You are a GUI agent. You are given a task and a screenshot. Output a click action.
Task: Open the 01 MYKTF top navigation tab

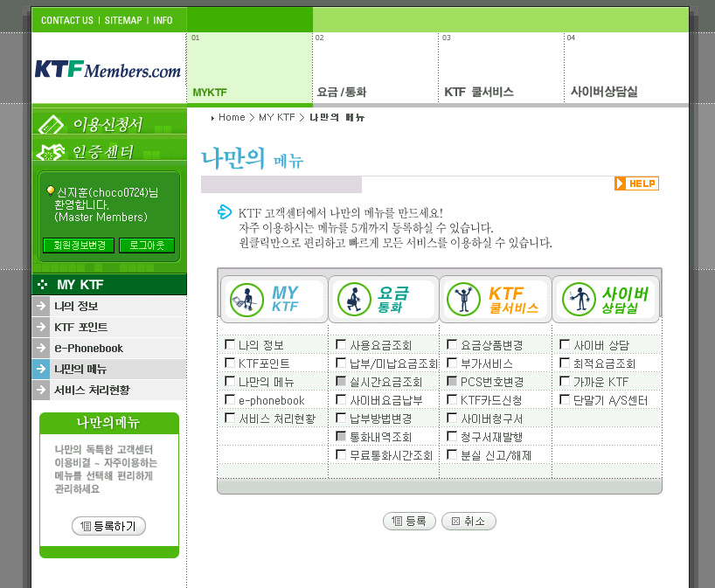pos(250,67)
